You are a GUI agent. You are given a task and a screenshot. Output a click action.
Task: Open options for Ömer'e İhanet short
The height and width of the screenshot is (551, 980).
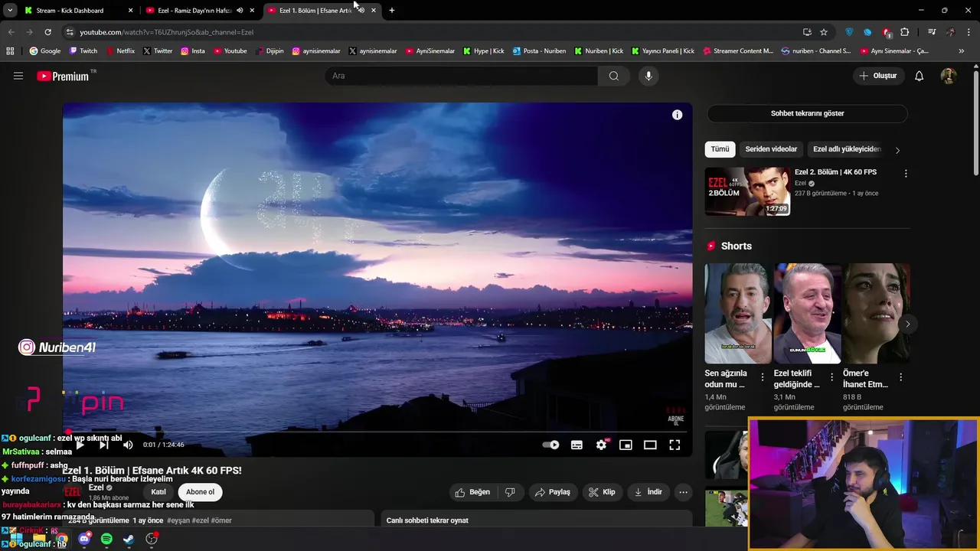tap(900, 377)
